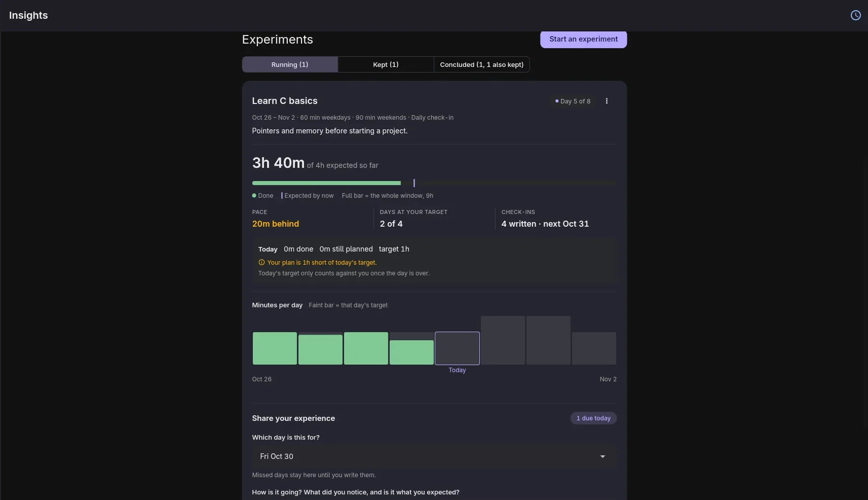Select the Oct 26 green bar in chart
Image resolution: width=868 pixels, height=500 pixels.
(x=275, y=348)
